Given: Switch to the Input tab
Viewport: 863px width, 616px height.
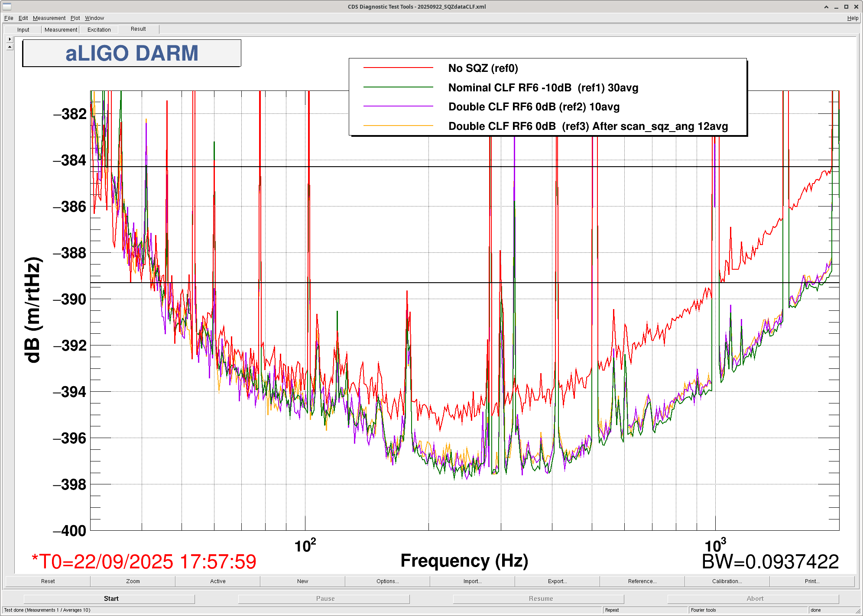Looking at the screenshot, I should 23,30.
